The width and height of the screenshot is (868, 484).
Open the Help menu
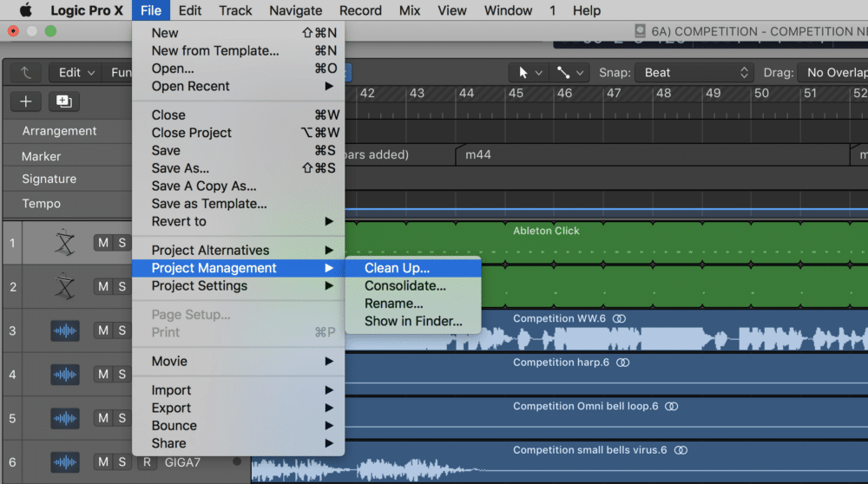tap(587, 10)
